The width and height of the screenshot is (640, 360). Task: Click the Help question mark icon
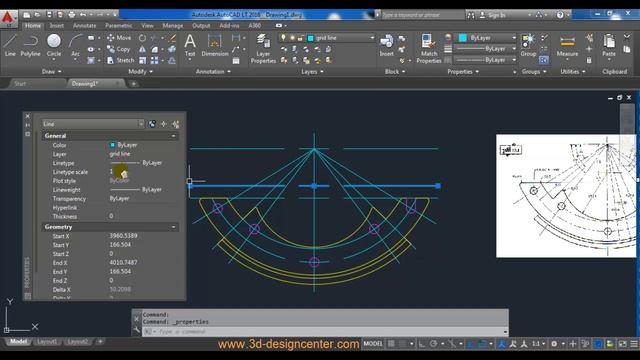(560, 15)
